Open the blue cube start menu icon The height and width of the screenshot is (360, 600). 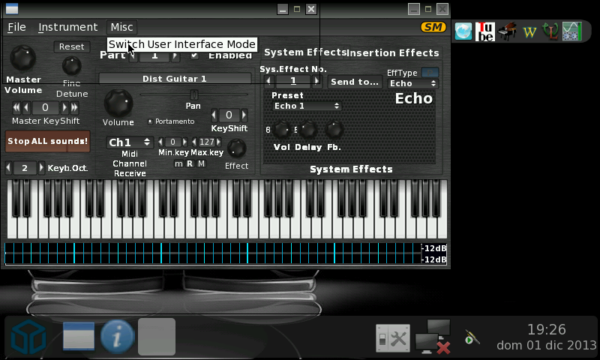click(28, 337)
